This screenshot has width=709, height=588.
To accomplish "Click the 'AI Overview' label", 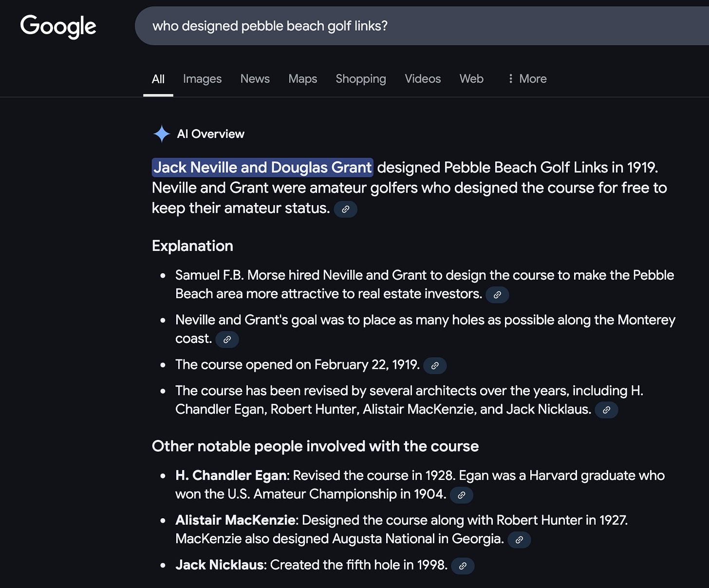I will (211, 134).
